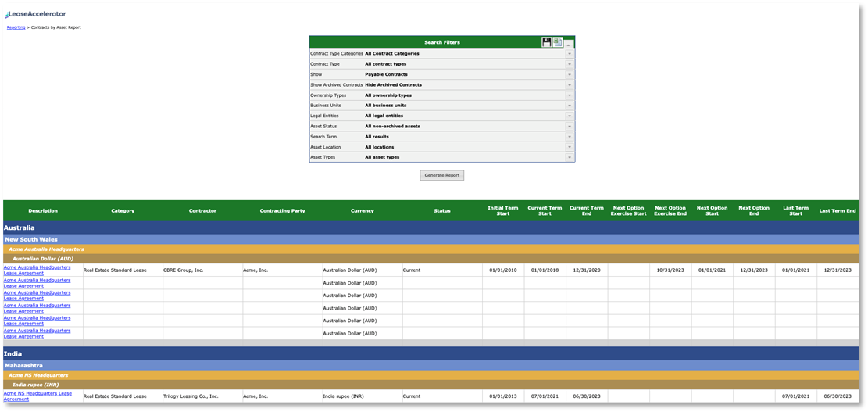Click the LeaseAccelerator logo
868x412 pixels.
click(x=35, y=14)
